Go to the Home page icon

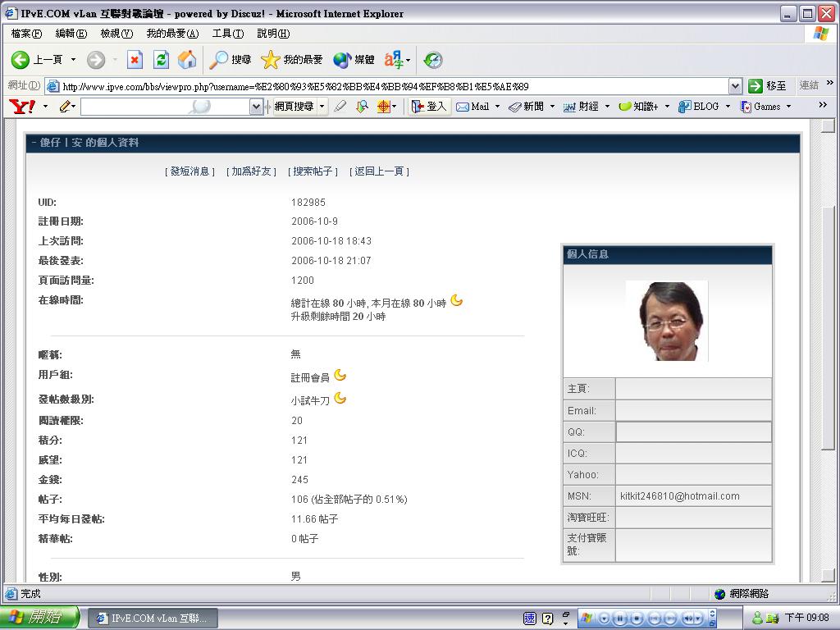click(x=187, y=60)
